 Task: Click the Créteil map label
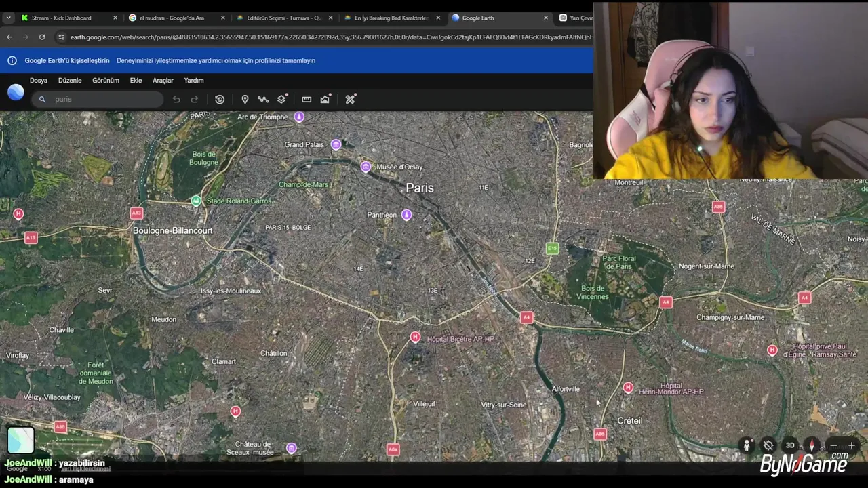point(630,421)
